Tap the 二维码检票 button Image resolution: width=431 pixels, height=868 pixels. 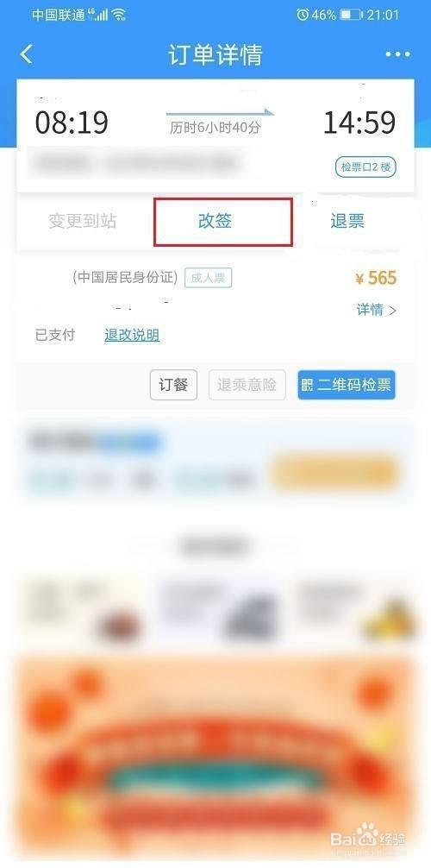tap(347, 385)
